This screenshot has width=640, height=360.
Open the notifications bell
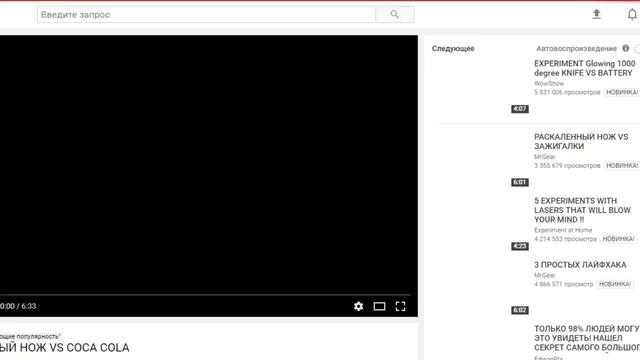[632, 14]
